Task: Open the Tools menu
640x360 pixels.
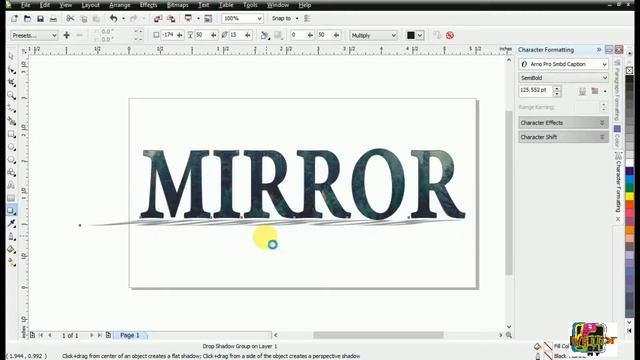Action: tap(250, 5)
